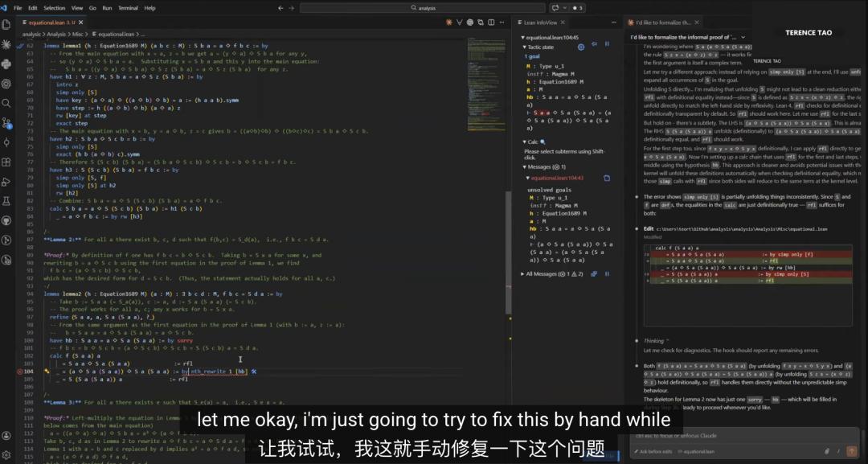The image size is (868, 464).
Task: Open the Extensions view
Action: click(x=7, y=162)
